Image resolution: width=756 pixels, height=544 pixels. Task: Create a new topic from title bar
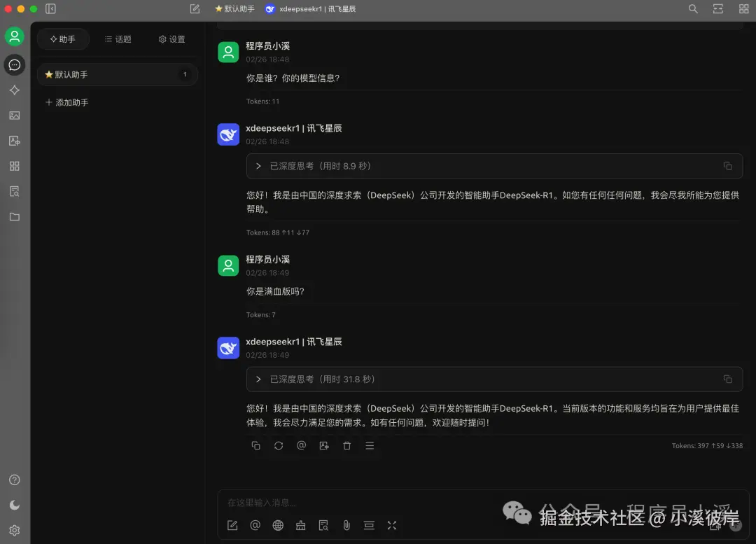tap(195, 8)
